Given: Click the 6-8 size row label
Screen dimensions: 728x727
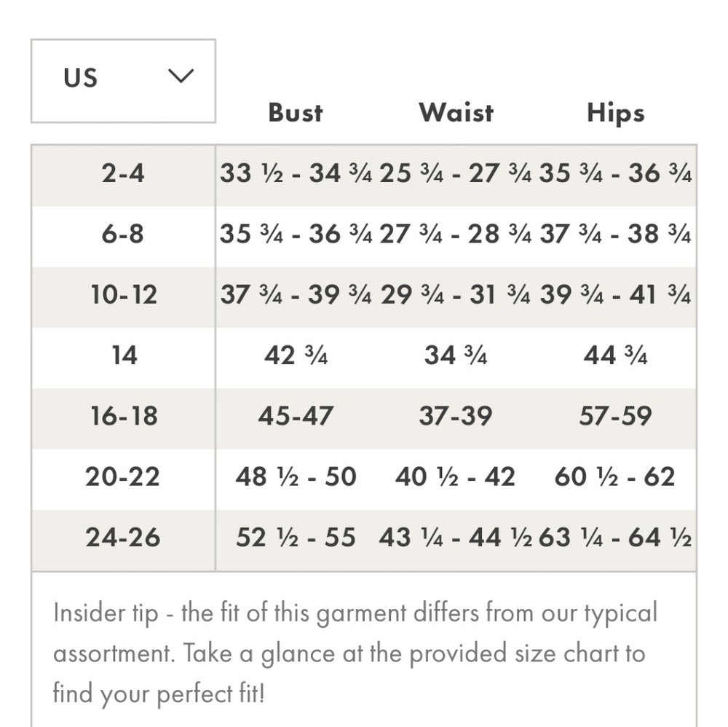Looking at the screenshot, I should (122, 234).
